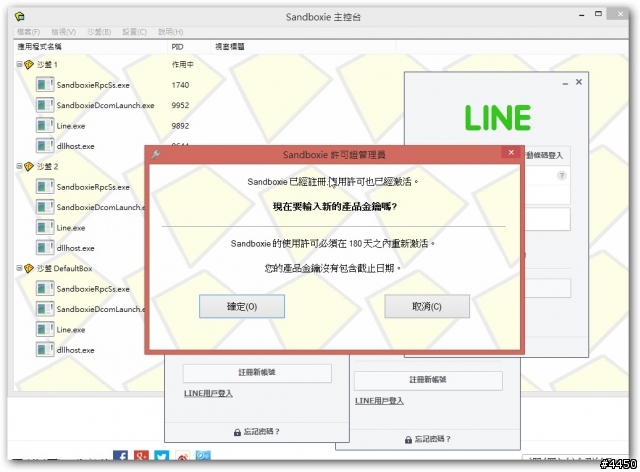Collapse the 沙盤 2 tree node
The image size is (640, 472).
click(19, 166)
